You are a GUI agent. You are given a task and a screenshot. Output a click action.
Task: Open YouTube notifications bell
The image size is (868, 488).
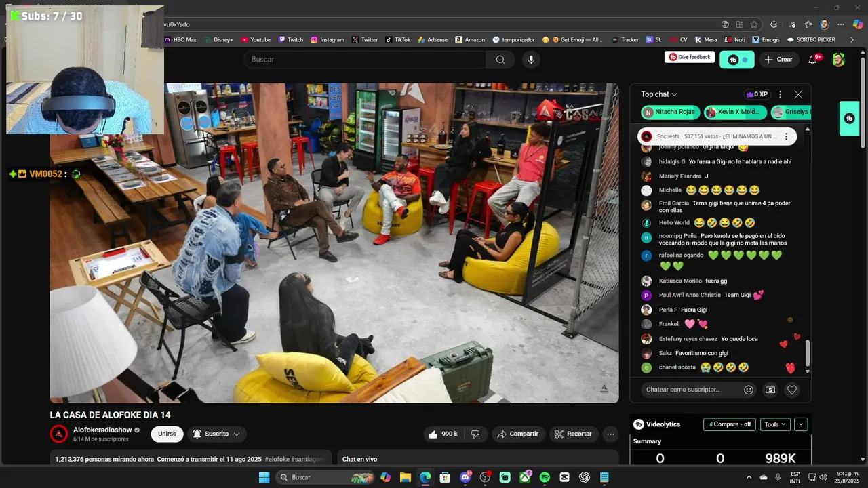(812, 60)
